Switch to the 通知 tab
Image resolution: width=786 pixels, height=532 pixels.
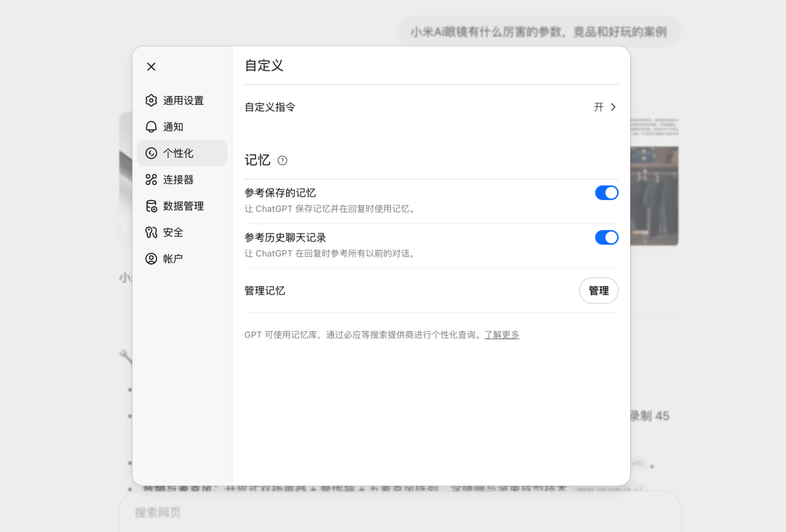(182, 127)
